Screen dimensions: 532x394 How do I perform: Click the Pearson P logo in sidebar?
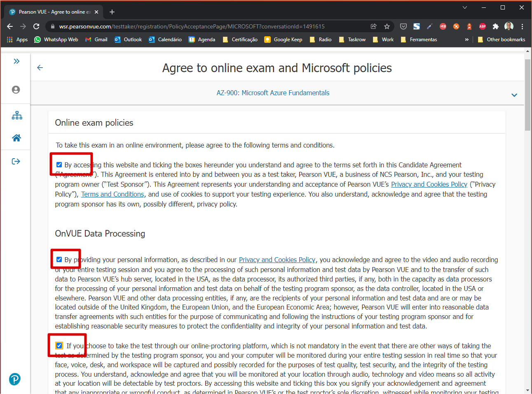pyautogui.click(x=15, y=379)
